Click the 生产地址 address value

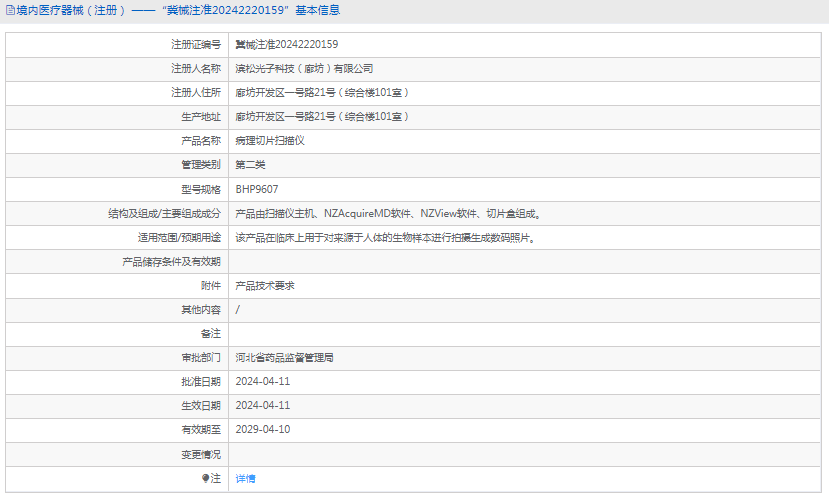[x=322, y=117]
